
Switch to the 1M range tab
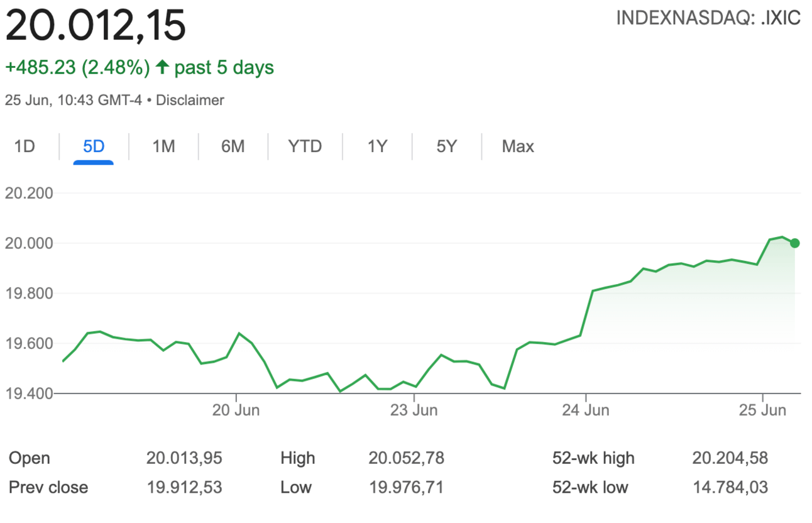tap(163, 146)
